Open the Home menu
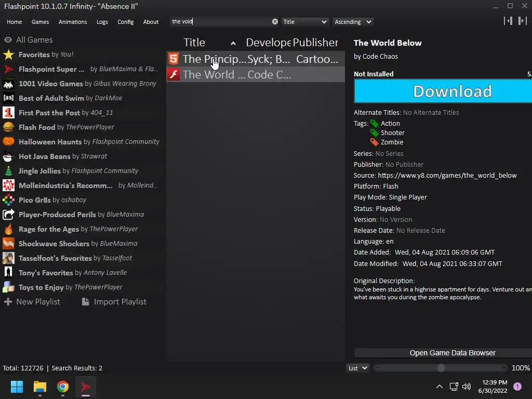 pos(14,22)
